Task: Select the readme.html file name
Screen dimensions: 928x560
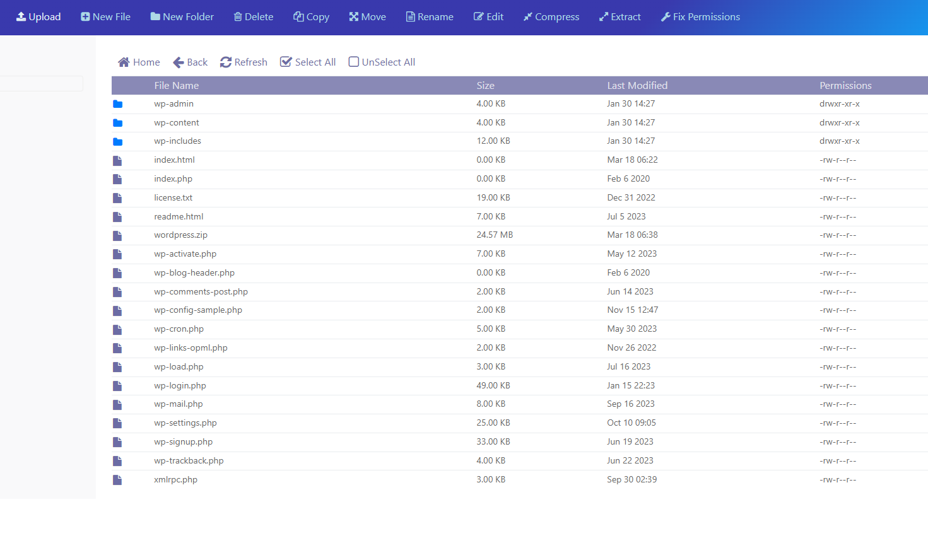Action: click(179, 216)
